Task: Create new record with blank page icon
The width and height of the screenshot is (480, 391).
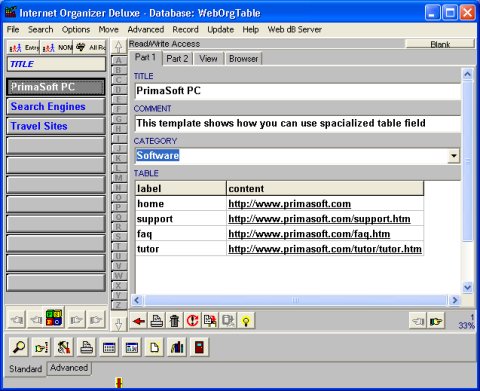Action: pos(154,347)
